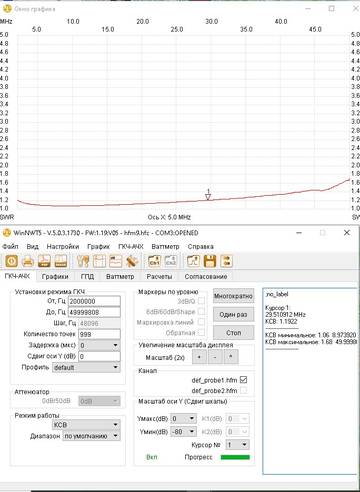This screenshot has height=492, width=360.
Task: Click the Количество точек input field
Action: 99,334
